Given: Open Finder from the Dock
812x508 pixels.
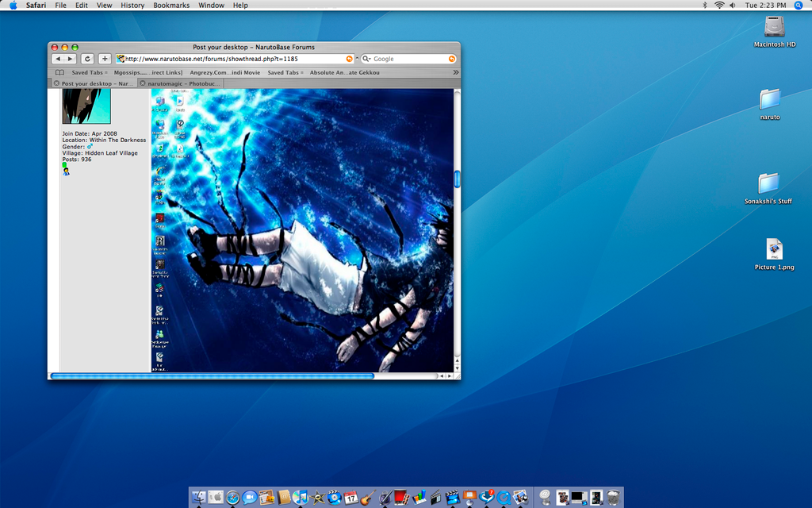Looking at the screenshot, I should [199, 498].
